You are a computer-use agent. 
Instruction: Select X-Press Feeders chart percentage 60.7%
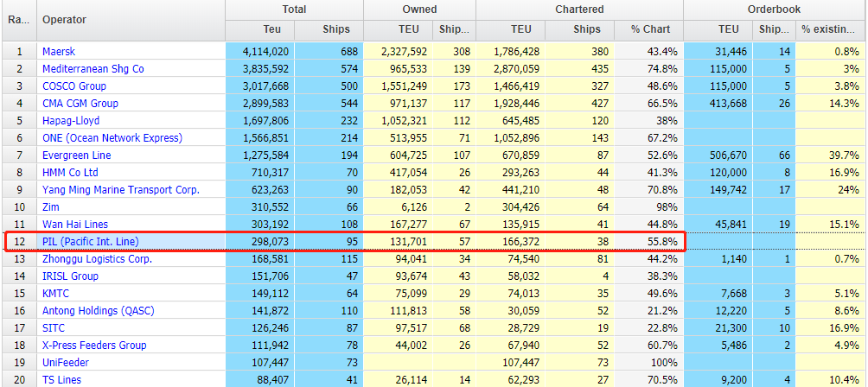pos(662,345)
